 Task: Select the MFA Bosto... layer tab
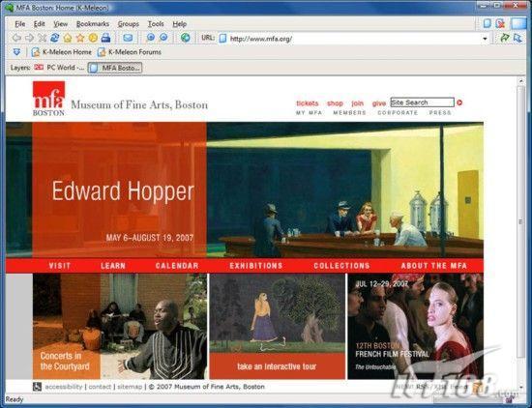[x=115, y=68]
